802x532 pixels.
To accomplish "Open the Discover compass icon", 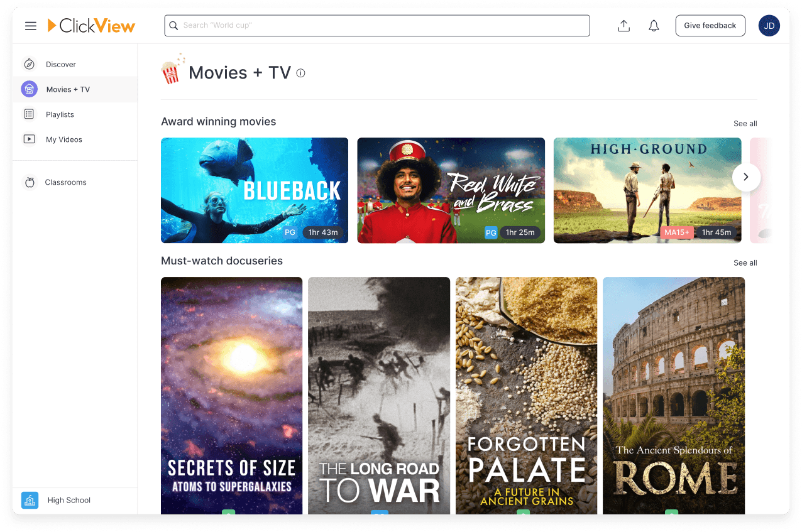I will click(x=29, y=63).
